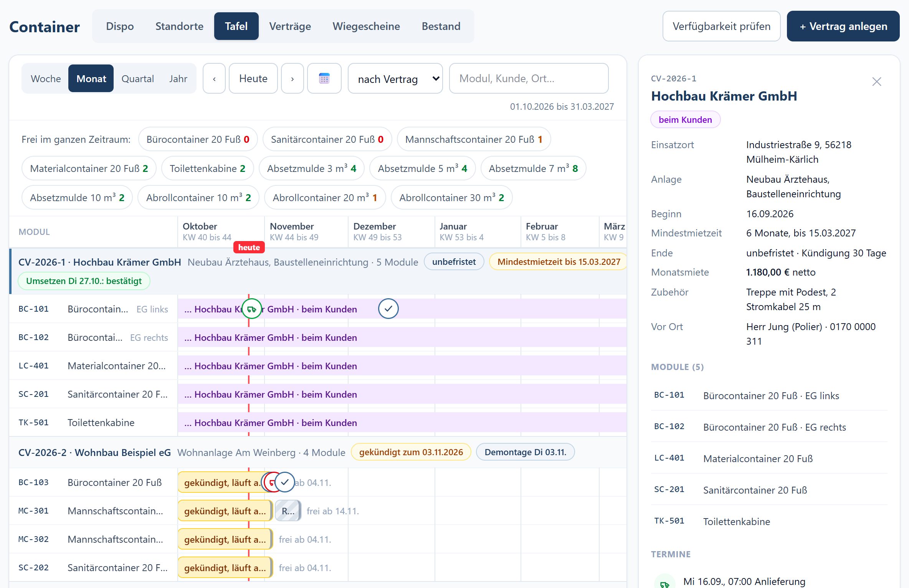Switch timeline to Woche view

46,79
